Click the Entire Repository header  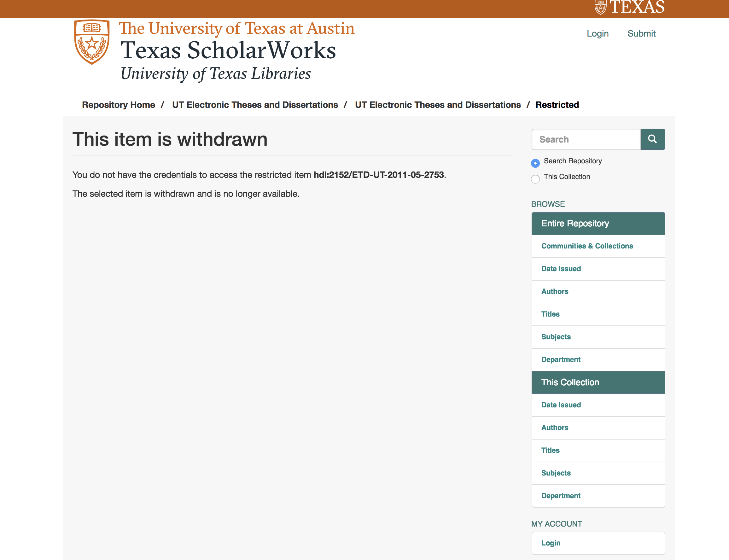click(575, 223)
